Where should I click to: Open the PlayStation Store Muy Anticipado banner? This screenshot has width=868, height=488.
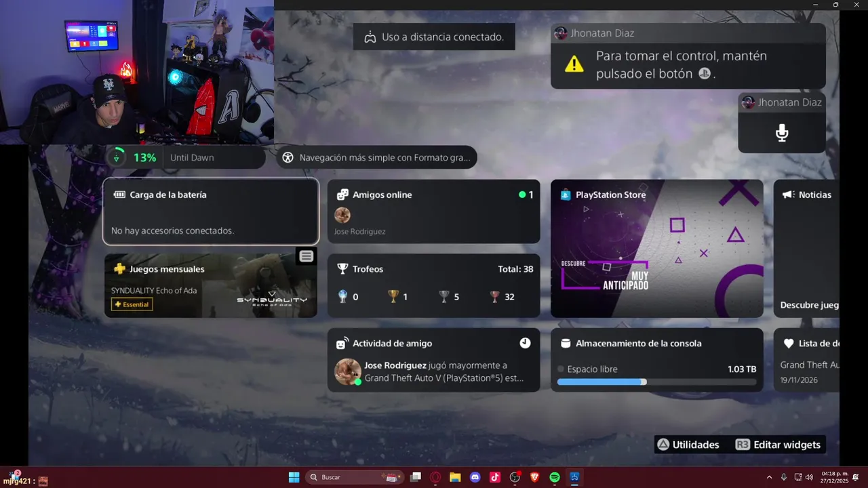(x=657, y=249)
